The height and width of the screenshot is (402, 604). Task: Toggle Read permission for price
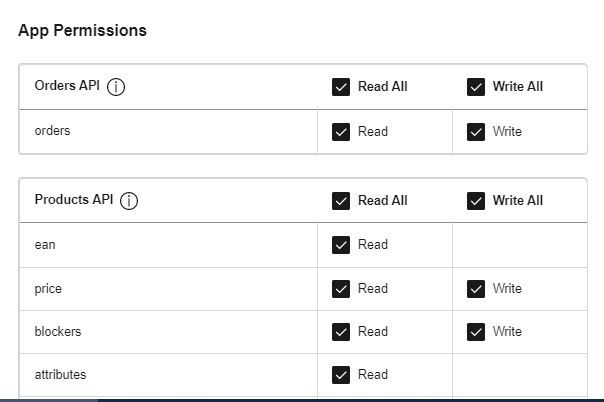click(341, 289)
